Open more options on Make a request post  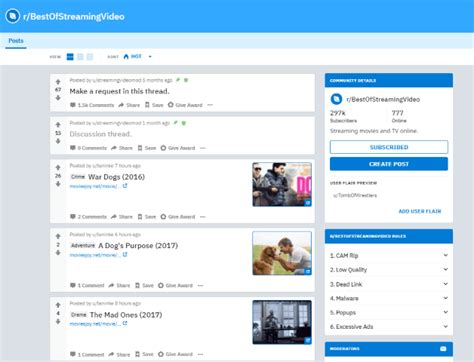pos(210,105)
